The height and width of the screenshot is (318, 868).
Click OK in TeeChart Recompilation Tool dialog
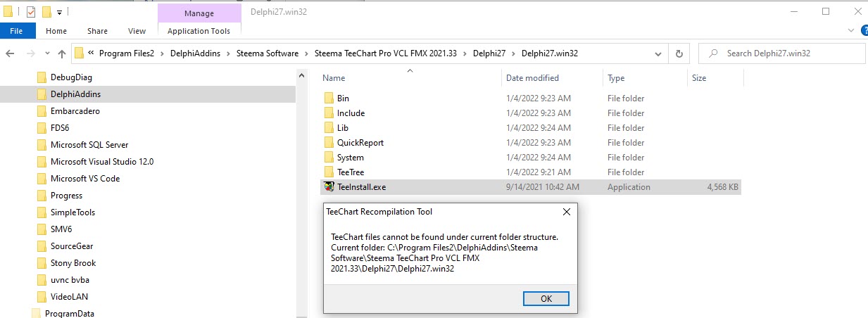tap(546, 298)
